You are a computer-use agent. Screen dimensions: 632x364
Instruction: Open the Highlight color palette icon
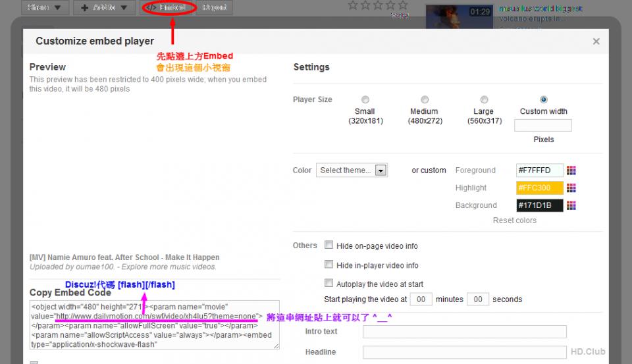[x=571, y=188]
